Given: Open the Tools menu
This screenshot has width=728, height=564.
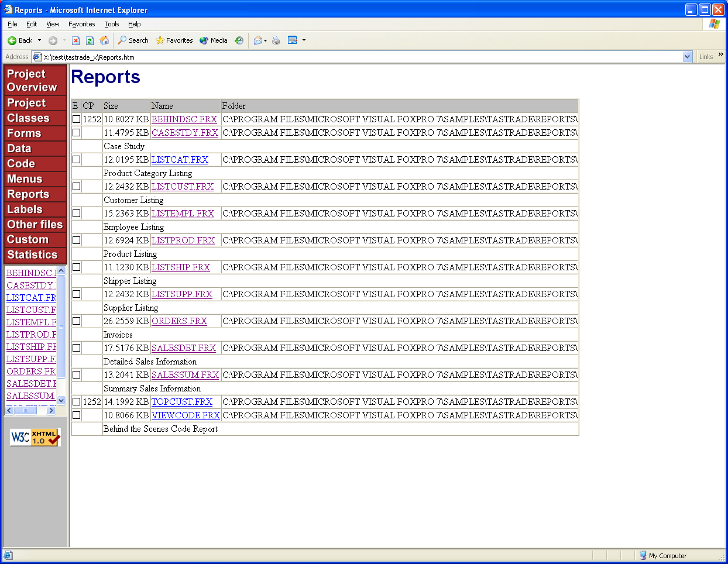Looking at the screenshot, I should (x=111, y=24).
